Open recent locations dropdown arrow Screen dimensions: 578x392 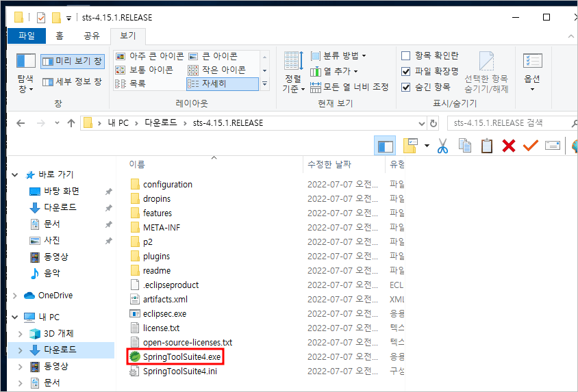pos(57,123)
